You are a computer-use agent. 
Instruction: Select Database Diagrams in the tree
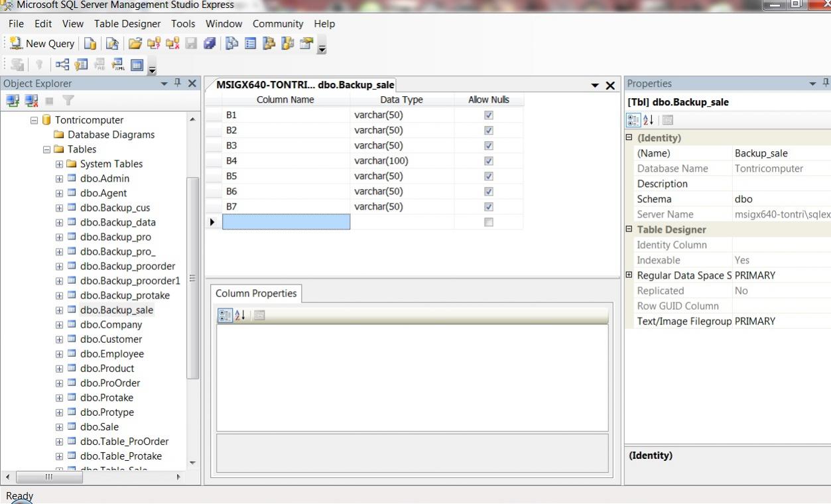[111, 135]
